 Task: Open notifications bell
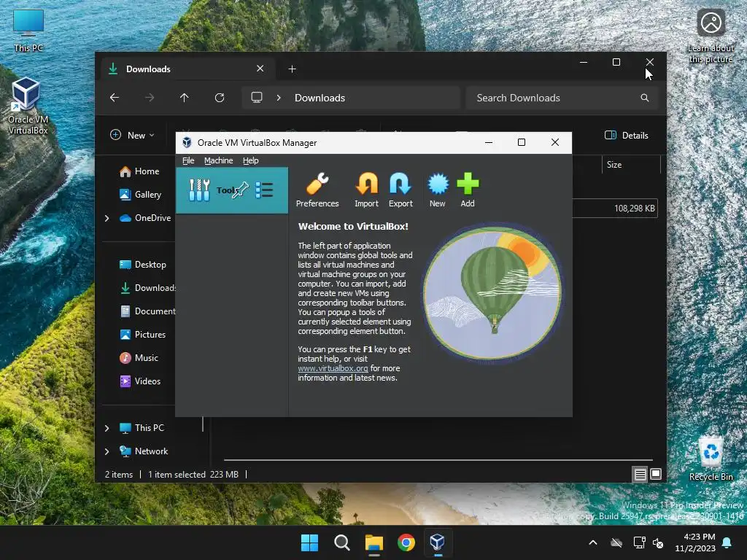727,542
